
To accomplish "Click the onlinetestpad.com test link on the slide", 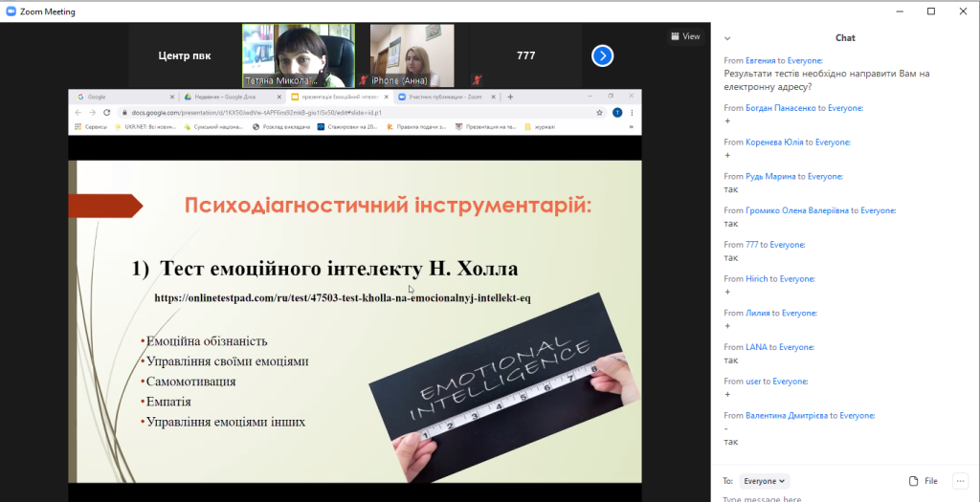I will click(x=343, y=297).
